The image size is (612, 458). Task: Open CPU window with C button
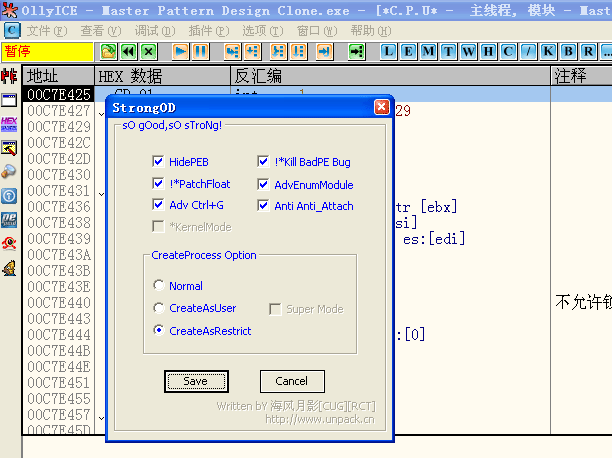[508, 52]
